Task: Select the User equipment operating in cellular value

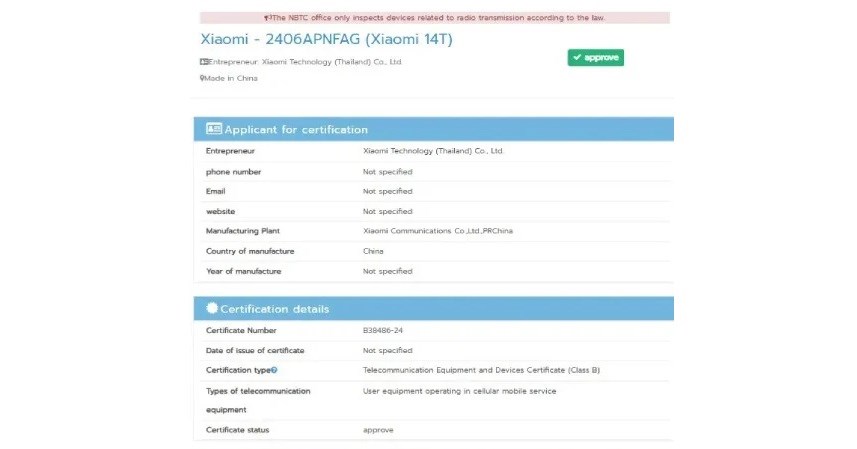Action: coord(460,391)
